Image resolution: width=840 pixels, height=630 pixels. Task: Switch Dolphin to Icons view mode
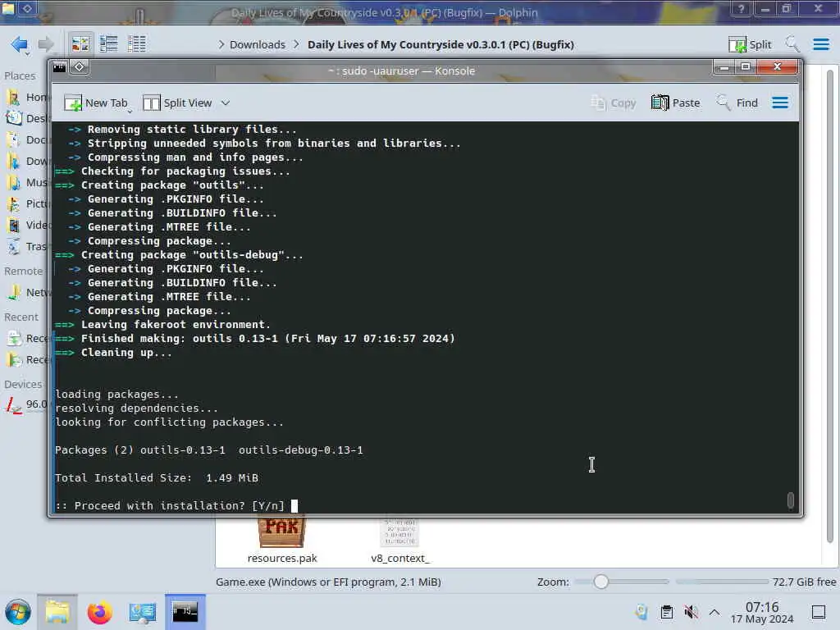(x=80, y=44)
